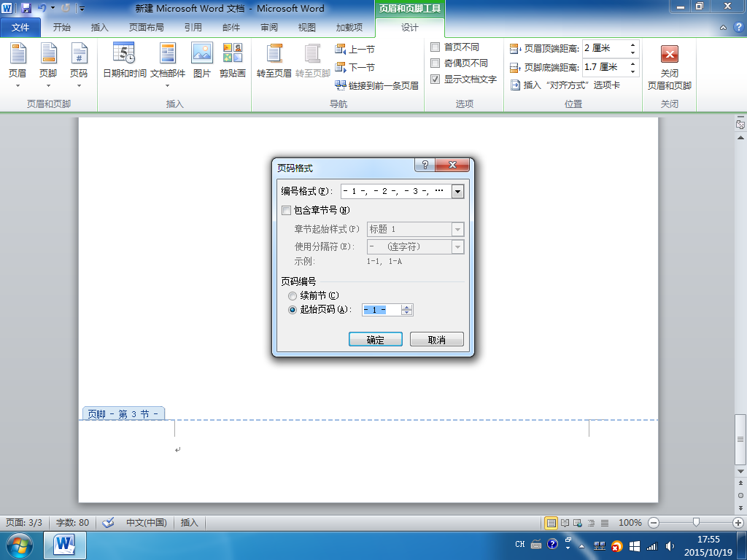Screen dimensions: 747x560
Task: Uncheck 显示文档文字 checkbox
Action: [435, 79]
